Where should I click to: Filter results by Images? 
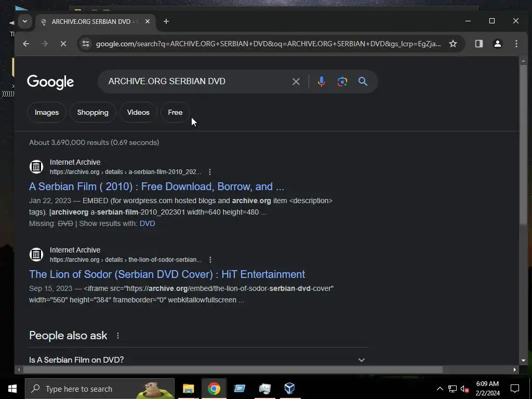(46, 112)
